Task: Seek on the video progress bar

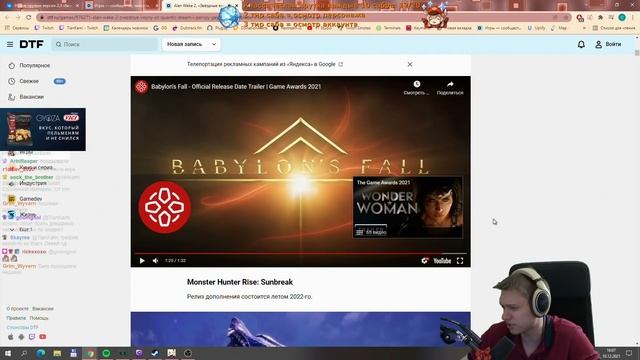Action: point(300,253)
